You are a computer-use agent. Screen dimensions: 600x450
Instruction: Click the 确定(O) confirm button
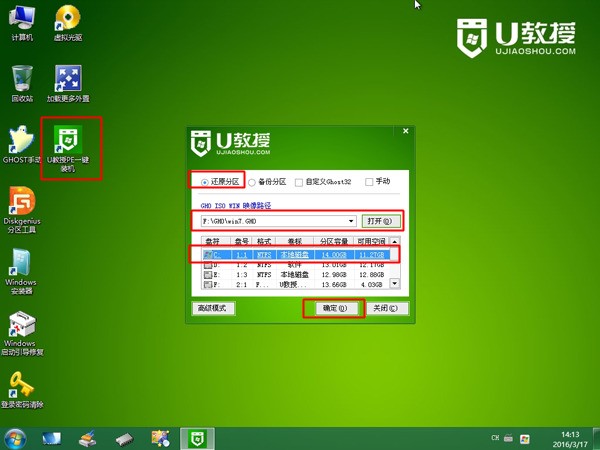pos(336,308)
